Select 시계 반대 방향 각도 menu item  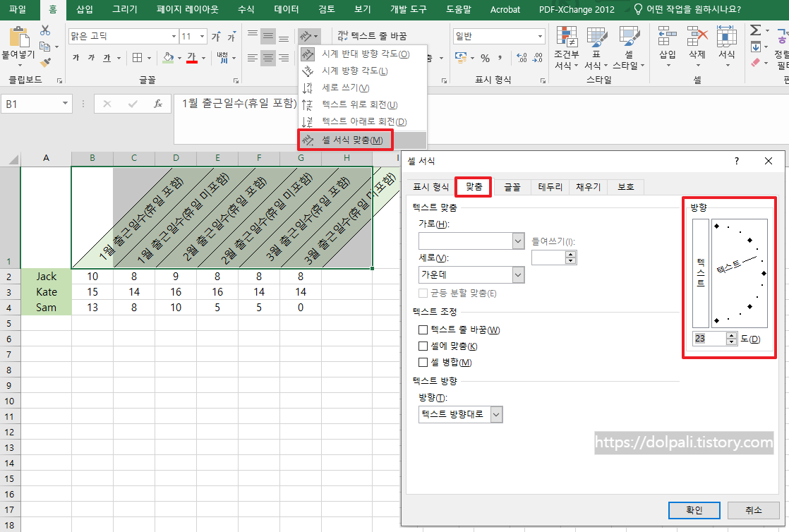363,54
